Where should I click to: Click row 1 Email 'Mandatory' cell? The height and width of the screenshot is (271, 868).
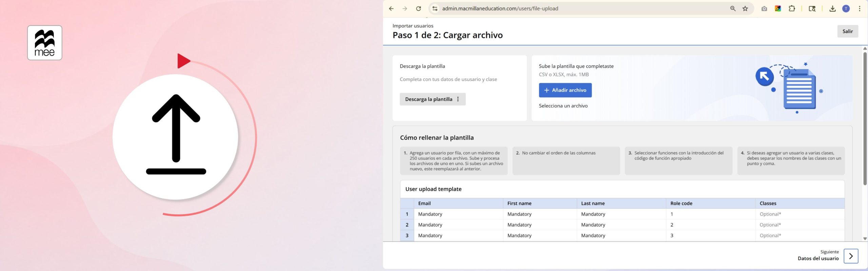458,214
